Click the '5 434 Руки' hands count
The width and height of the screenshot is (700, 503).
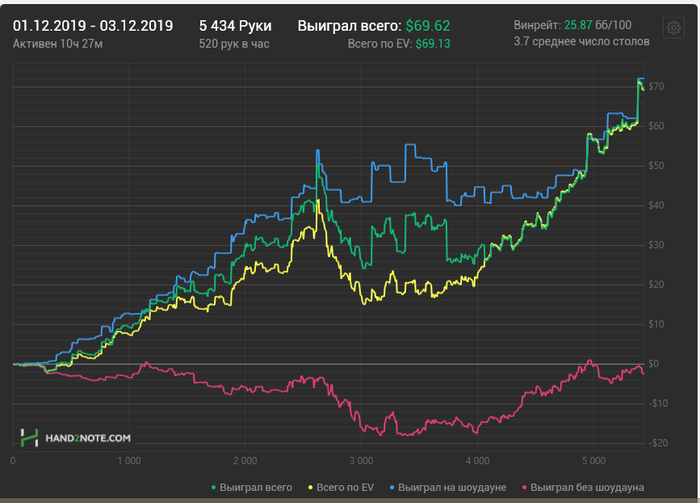235,26
